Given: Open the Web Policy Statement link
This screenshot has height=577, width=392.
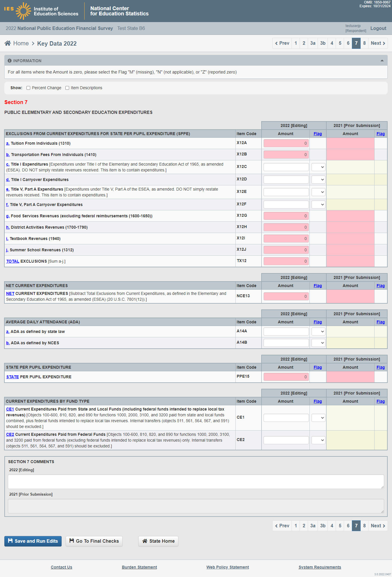Looking at the screenshot, I should pos(228,567).
